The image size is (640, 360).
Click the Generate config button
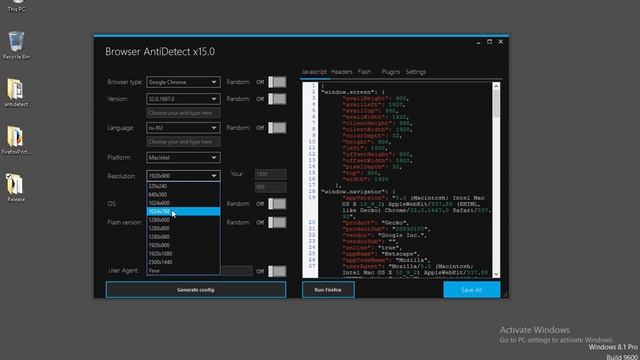click(196, 290)
